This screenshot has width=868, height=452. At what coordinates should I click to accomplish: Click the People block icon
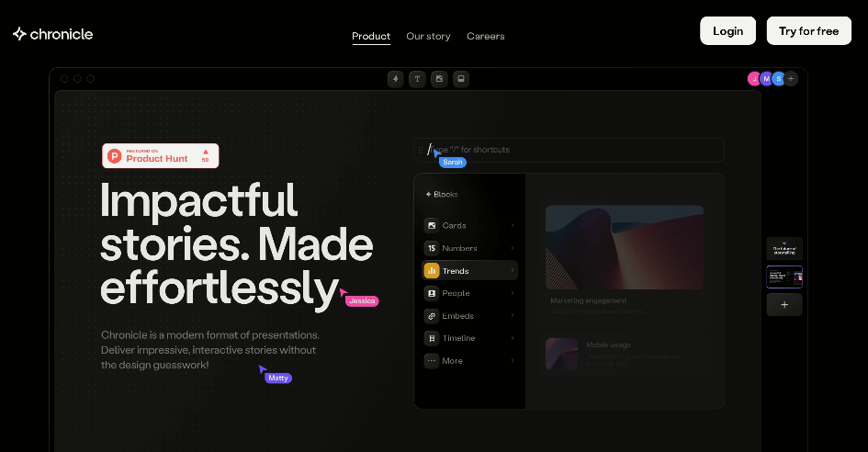pos(432,293)
